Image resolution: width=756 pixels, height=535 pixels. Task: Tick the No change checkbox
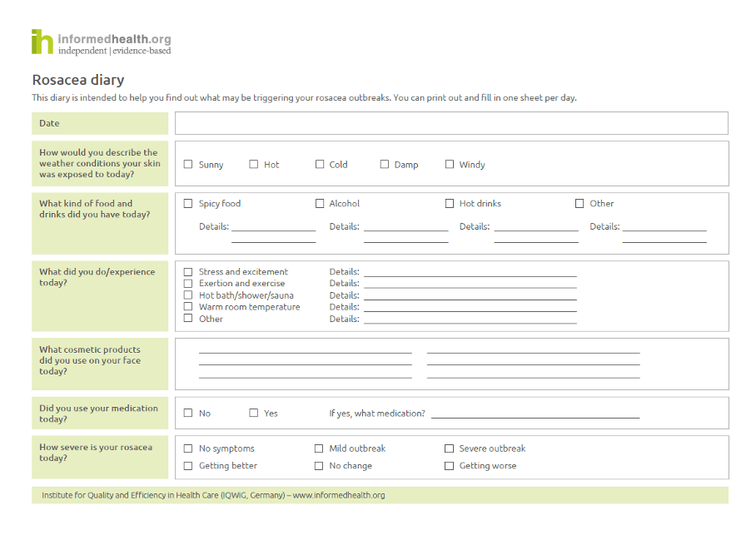[319, 466]
